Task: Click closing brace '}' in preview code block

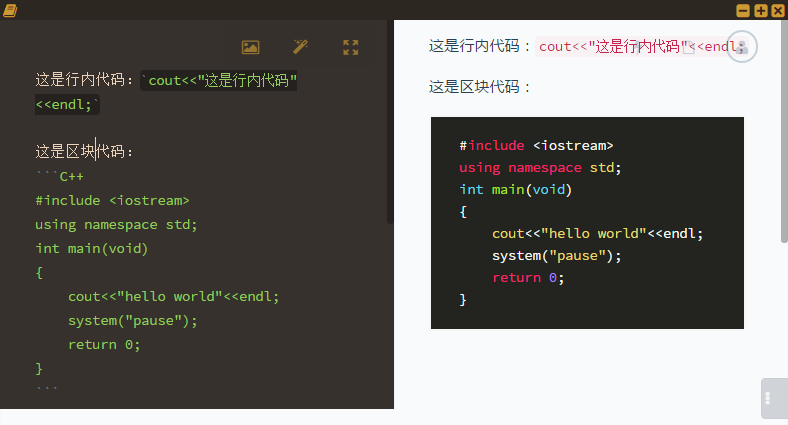Action: 463,300
